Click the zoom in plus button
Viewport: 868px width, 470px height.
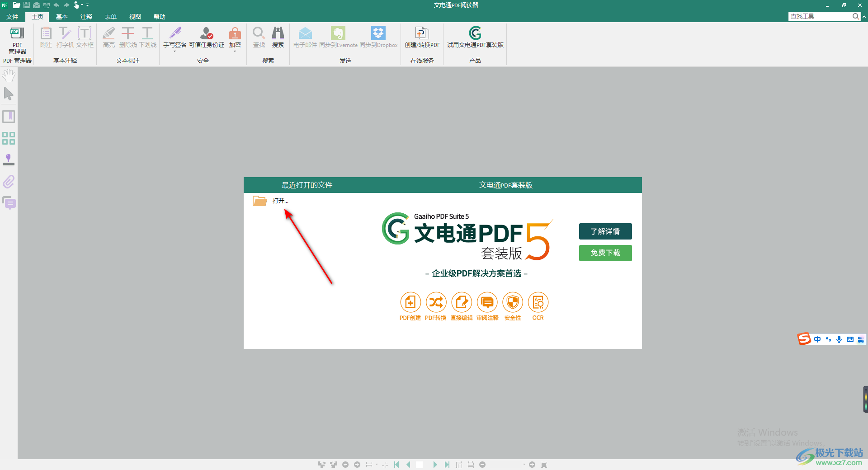[x=532, y=465]
